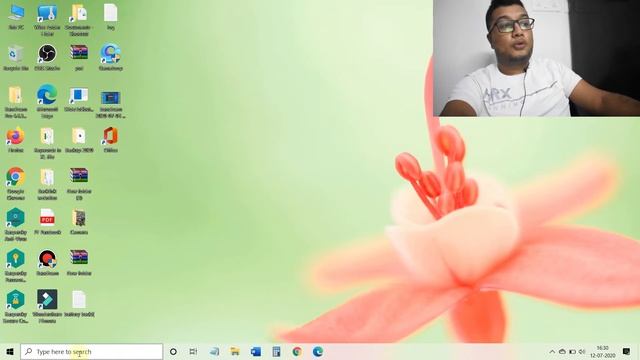640x360 pixels.
Task: Select the red PDF file on desktop
Action: (x=47, y=222)
